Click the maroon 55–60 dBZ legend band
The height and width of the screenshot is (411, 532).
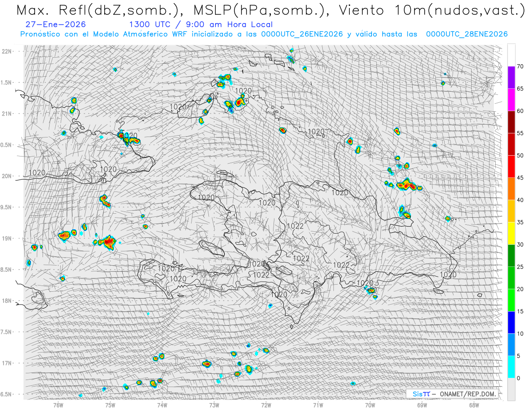tap(511, 122)
